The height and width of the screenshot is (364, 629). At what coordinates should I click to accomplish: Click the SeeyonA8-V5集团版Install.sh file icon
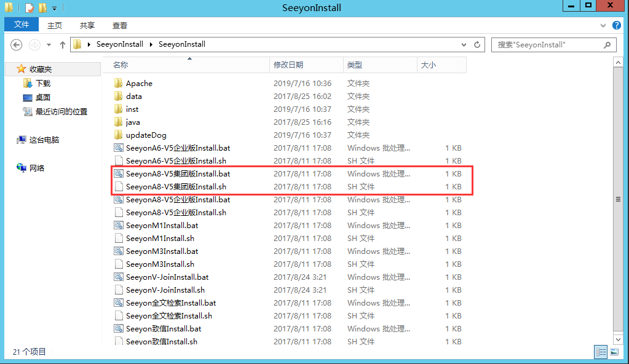(118, 186)
